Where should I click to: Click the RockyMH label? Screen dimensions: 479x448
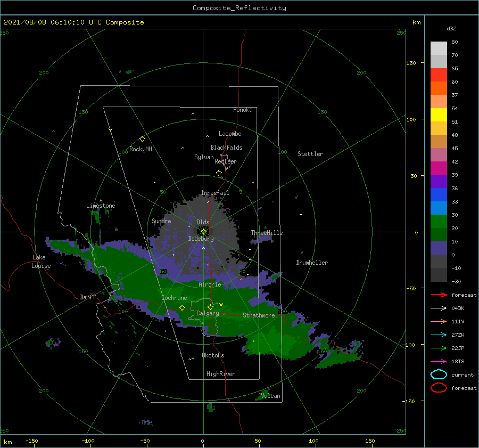click(x=141, y=149)
